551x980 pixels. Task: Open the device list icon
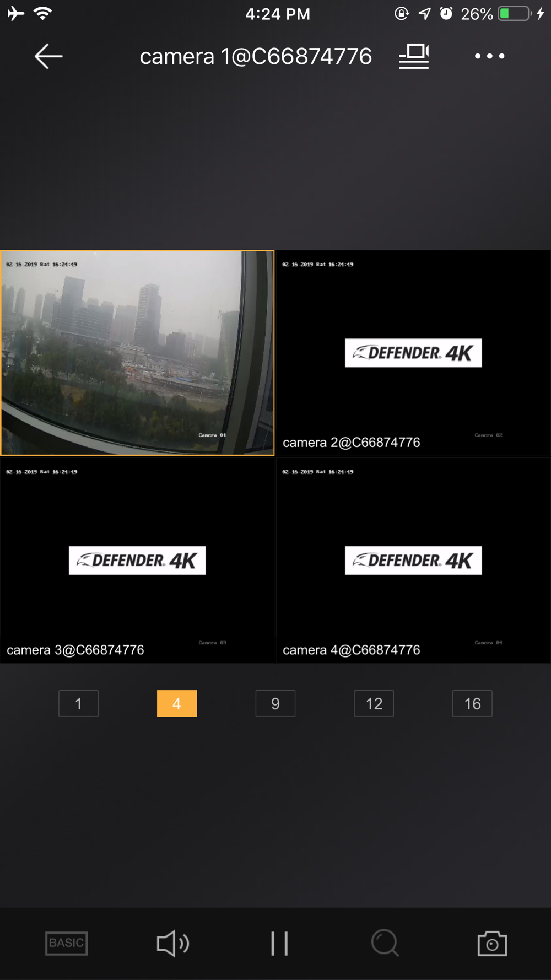tap(414, 56)
